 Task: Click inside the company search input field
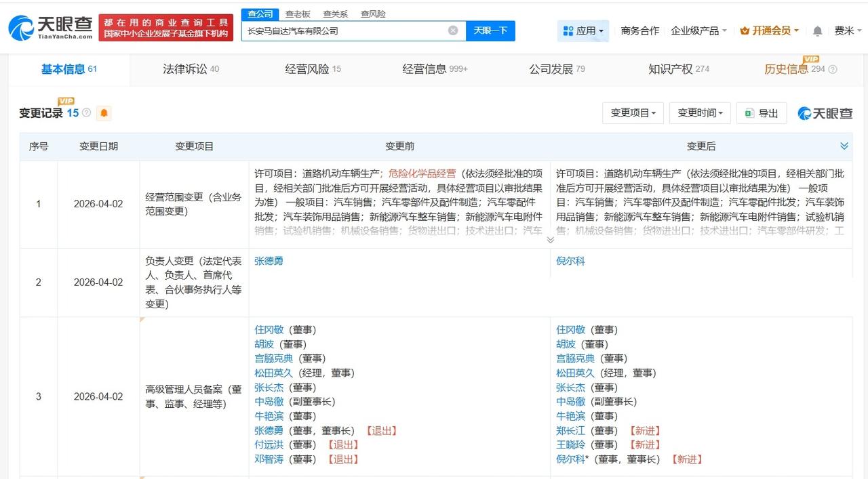346,30
